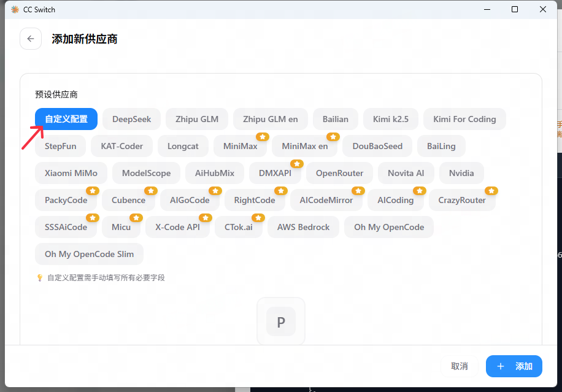Select the DMXAPI provider
The height and width of the screenshot is (392, 562).
click(x=275, y=173)
